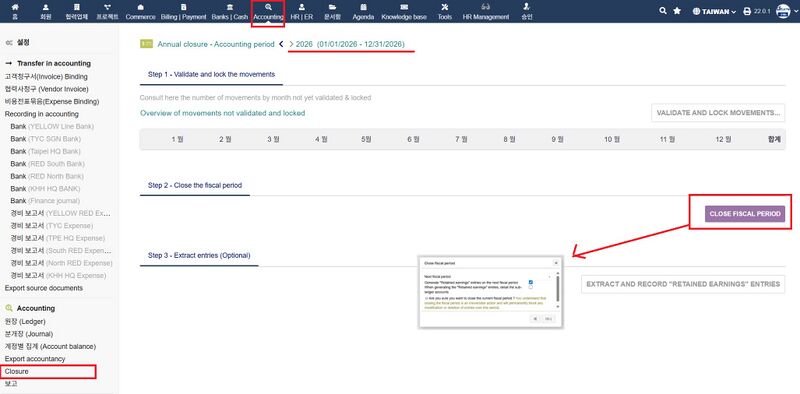
Task: Click EXTRACT AND RECORD RETAINED EARNINGS ENTRIES button
Action: pyautogui.click(x=683, y=284)
